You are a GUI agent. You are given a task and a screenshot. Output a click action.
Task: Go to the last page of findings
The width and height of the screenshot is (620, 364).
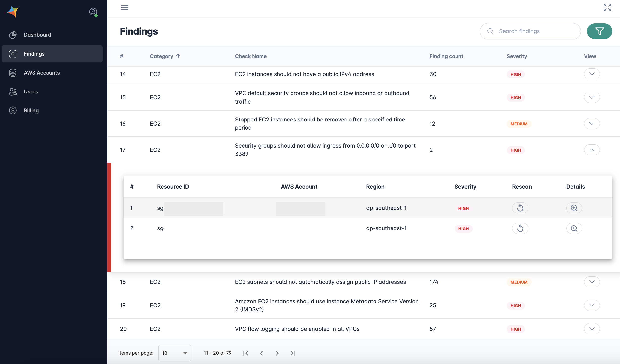pos(293,353)
